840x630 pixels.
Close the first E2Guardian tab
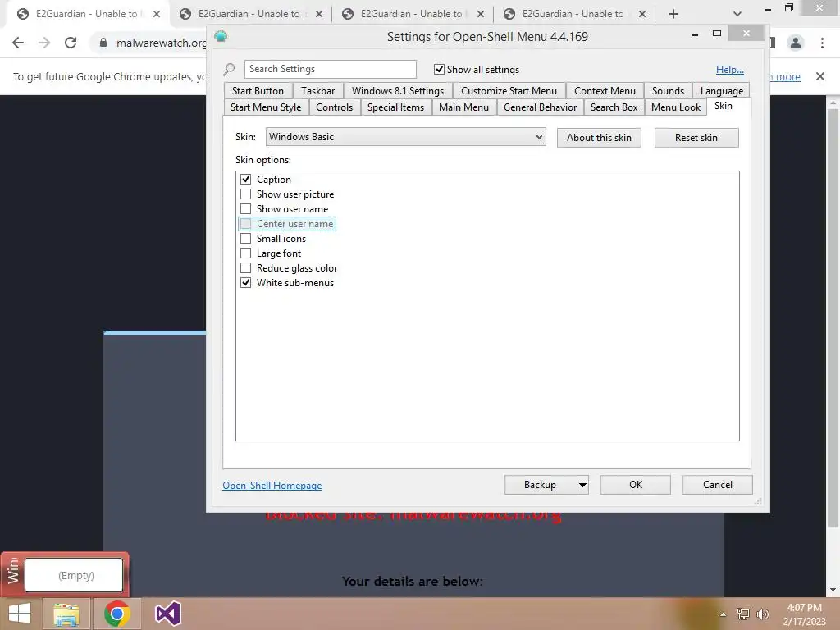pyautogui.click(x=157, y=14)
